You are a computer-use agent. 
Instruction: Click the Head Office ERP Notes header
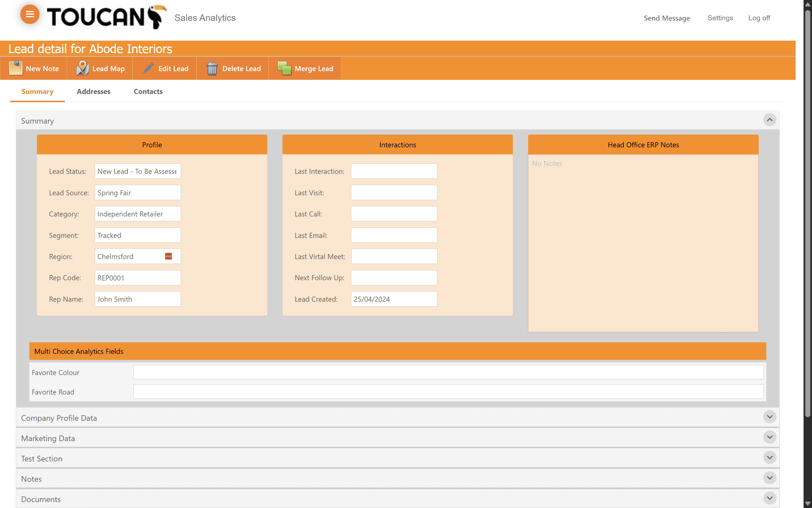coord(643,145)
